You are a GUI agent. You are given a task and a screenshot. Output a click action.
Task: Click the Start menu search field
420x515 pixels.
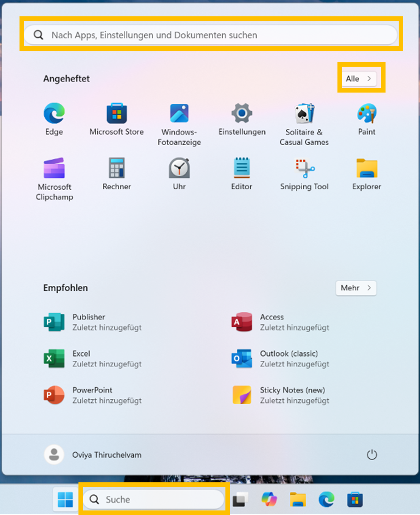211,35
